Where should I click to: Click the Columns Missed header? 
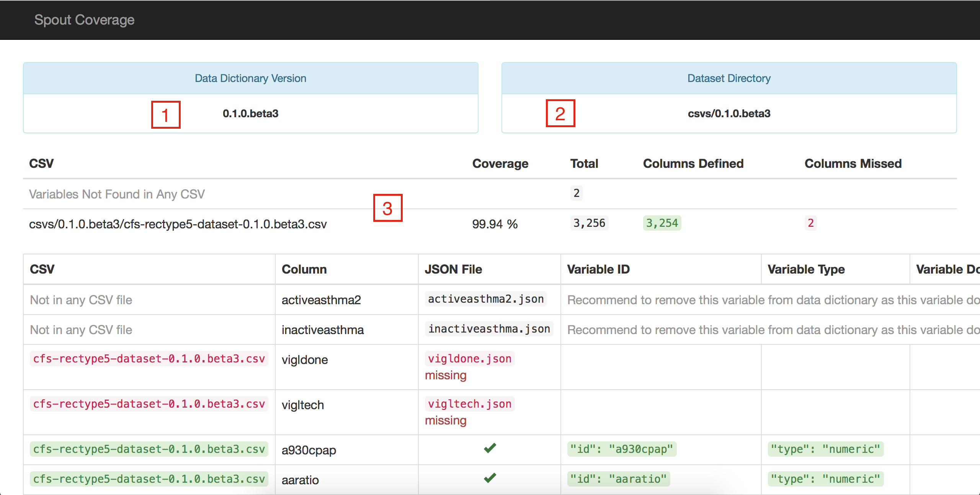[x=853, y=164]
